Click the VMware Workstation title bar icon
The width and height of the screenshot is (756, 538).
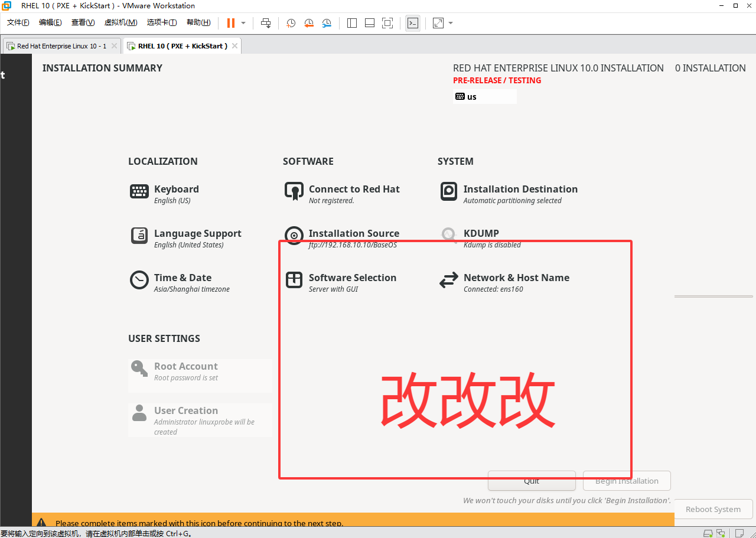(x=6, y=6)
